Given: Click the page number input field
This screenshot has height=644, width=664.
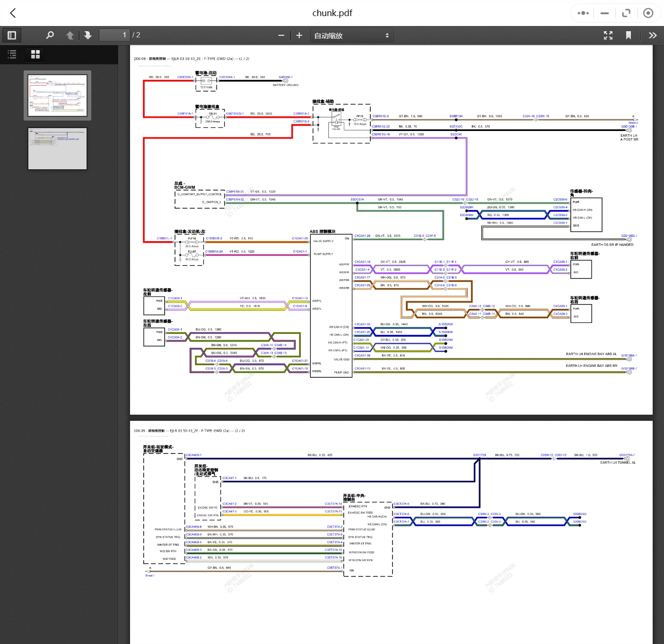Looking at the screenshot, I should [x=114, y=35].
